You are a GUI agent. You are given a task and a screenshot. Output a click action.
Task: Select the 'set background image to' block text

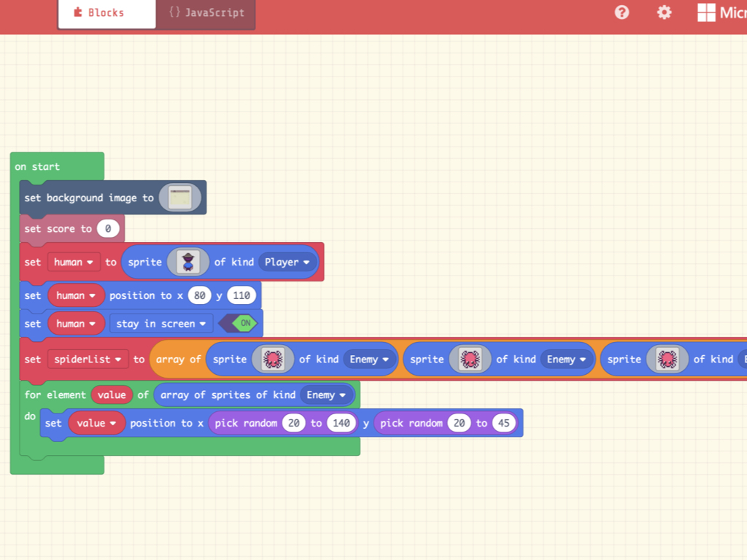(x=89, y=198)
